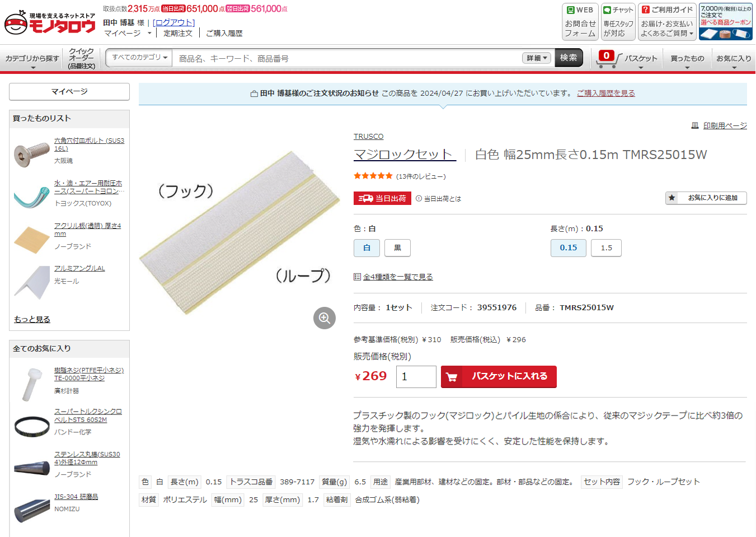Click the MonotaRO logo
756x537 pixels.
[x=50, y=22]
